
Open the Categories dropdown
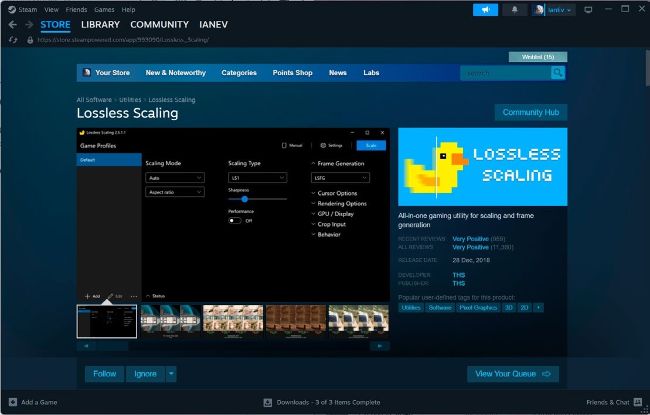[x=239, y=73]
